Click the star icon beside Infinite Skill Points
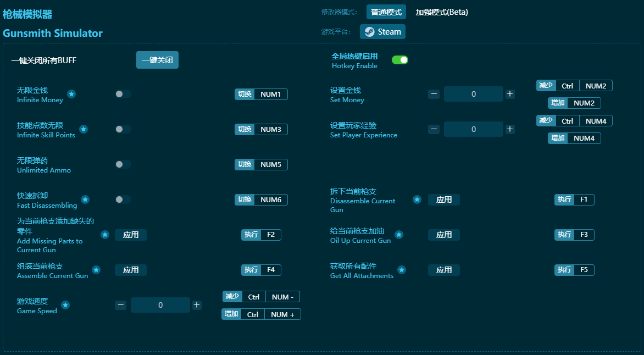Image resolution: width=644 pixels, height=355 pixels. pyautogui.click(x=84, y=129)
